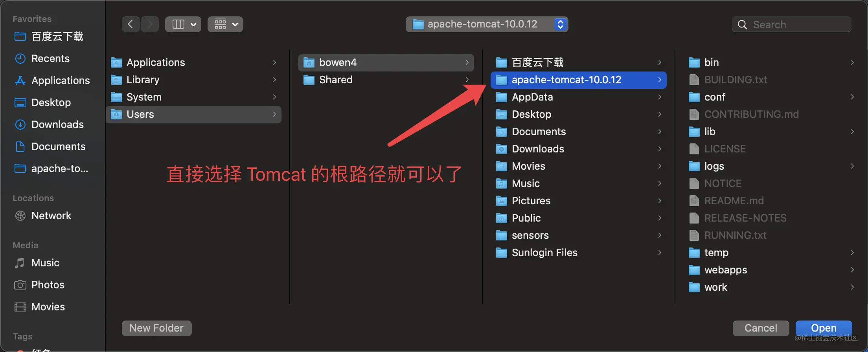Image resolution: width=868 pixels, height=352 pixels.
Task: Go back with the left arrow button
Action: point(131,24)
